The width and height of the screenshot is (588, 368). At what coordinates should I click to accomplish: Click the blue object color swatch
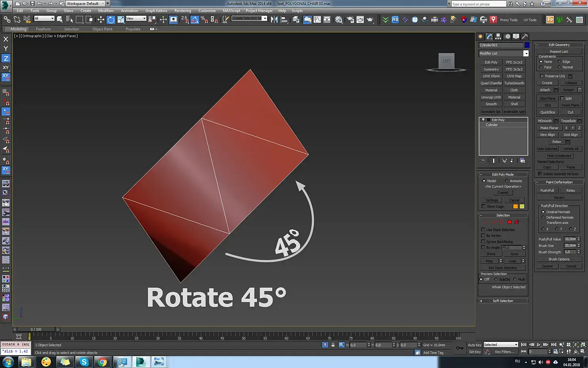tap(527, 45)
